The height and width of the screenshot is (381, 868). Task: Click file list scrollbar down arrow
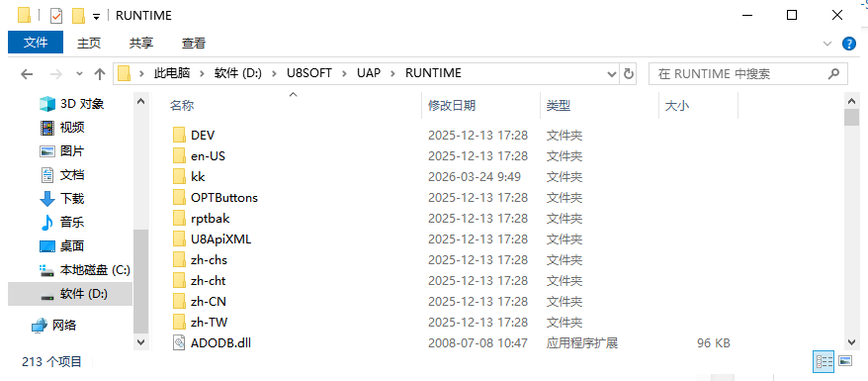pos(851,342)
